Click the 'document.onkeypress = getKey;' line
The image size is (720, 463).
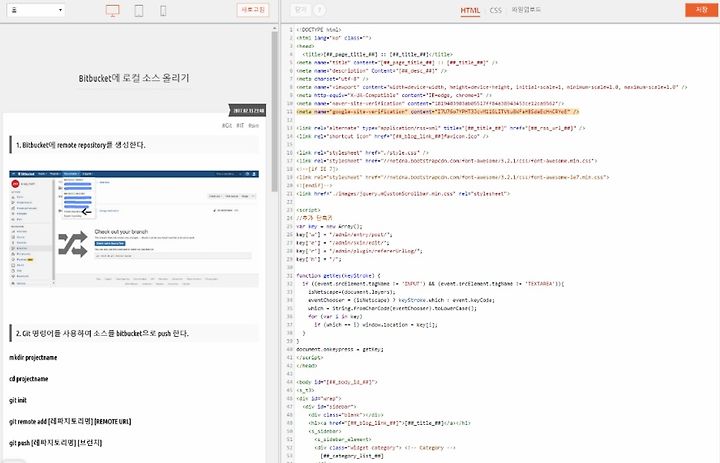340,350
